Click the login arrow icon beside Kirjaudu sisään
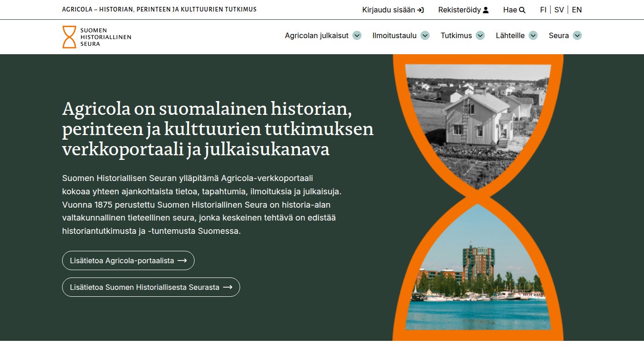The image size is (644, 362). [x=420, y=10]
